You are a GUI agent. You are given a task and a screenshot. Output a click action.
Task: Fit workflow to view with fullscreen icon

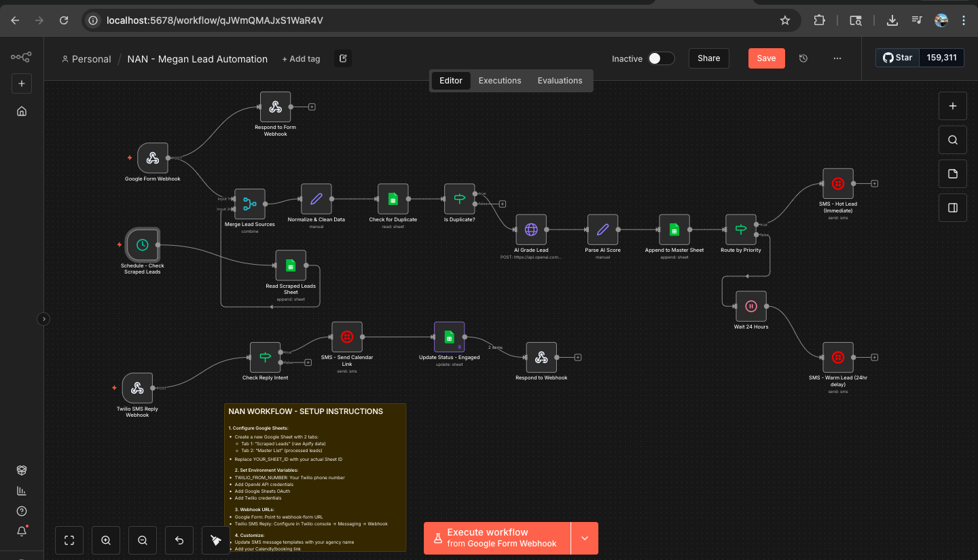69,540
